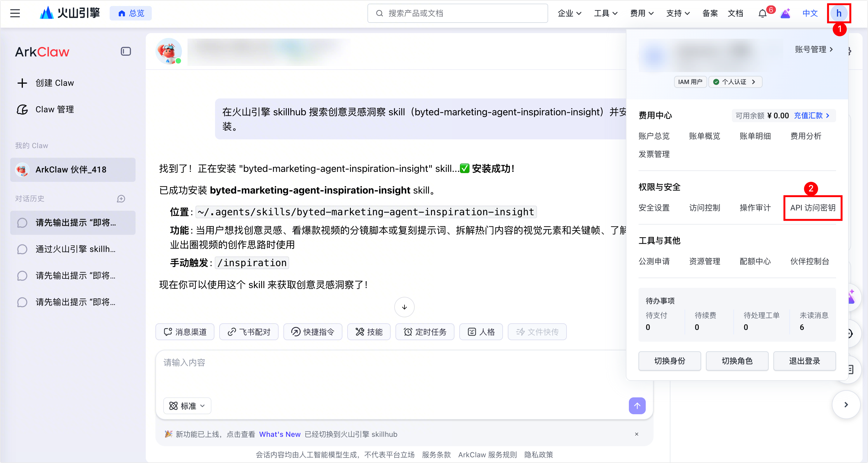Open the highlighted 请先输出提示 conversation

(x=73, y=222)
